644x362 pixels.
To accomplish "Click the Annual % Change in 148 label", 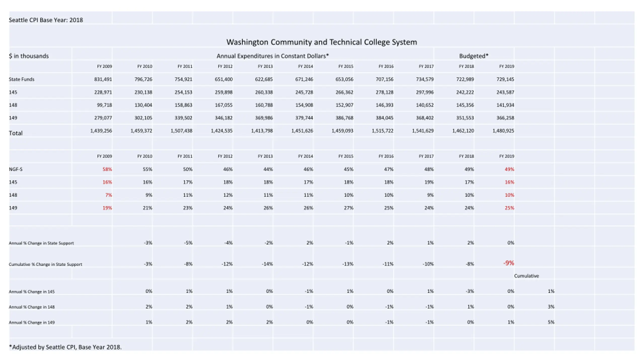I will [x=32, y=307].
